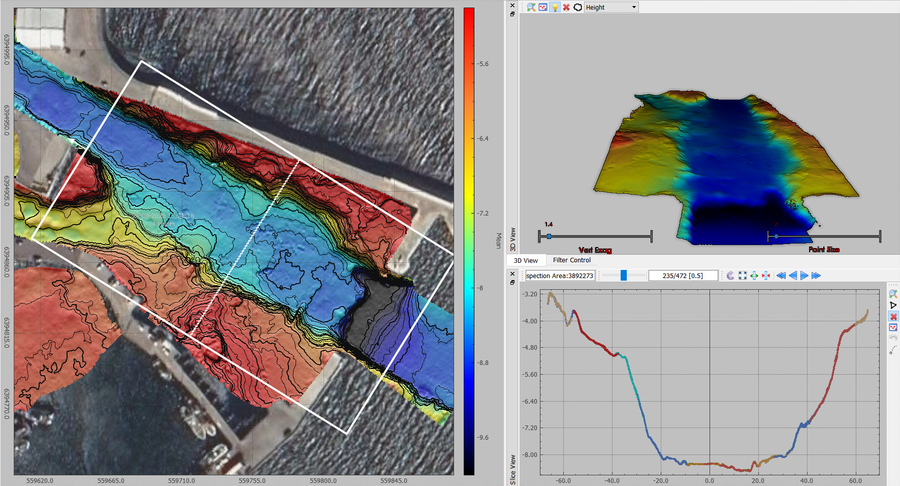Step to the previous slice with left arrow
The image size is (900, 486).
coord(791,275)
